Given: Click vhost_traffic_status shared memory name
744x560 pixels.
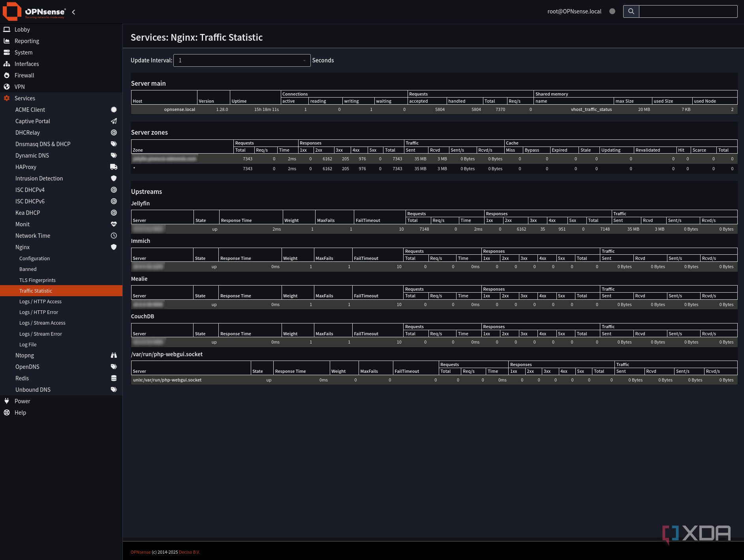Looking at the screenshot, I should coord(591,109).
